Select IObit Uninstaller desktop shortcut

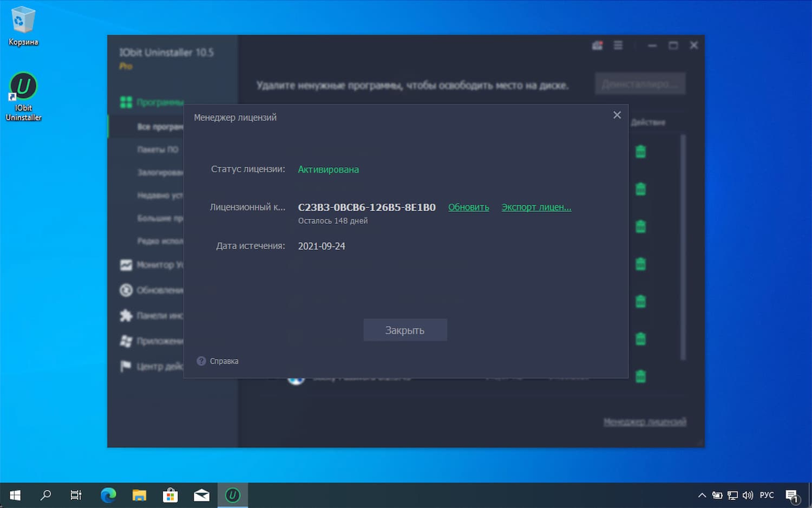pos(24,97)
